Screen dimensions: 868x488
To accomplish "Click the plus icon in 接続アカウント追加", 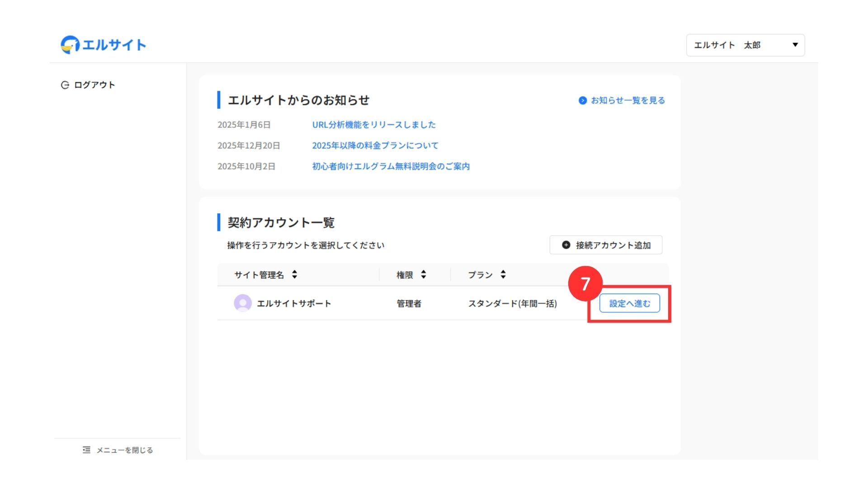I will click(566, 245).
